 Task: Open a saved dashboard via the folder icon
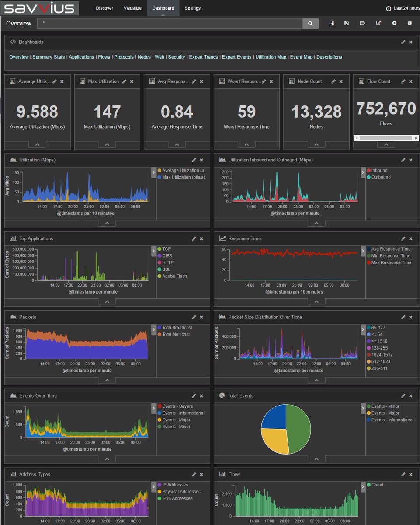coord(362,23)
